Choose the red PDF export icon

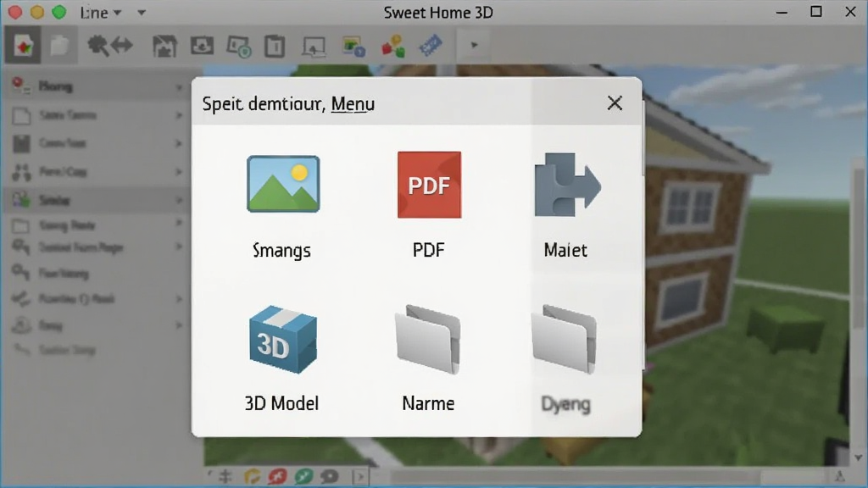(x=429, y=185)
